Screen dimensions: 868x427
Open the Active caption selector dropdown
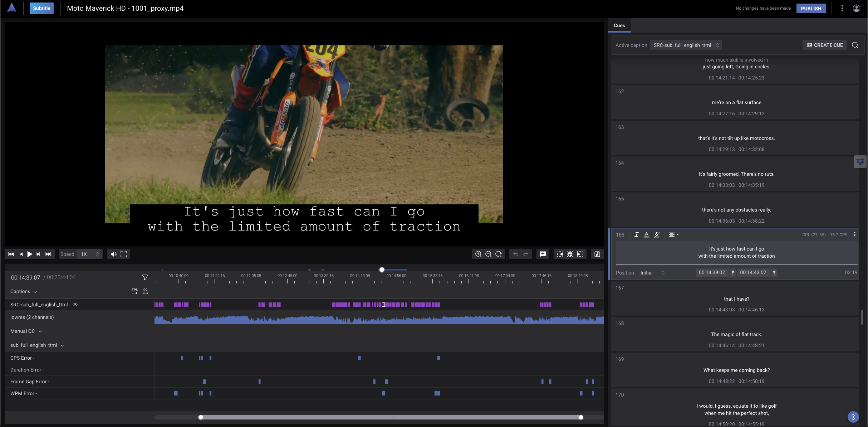click(686, 45)
